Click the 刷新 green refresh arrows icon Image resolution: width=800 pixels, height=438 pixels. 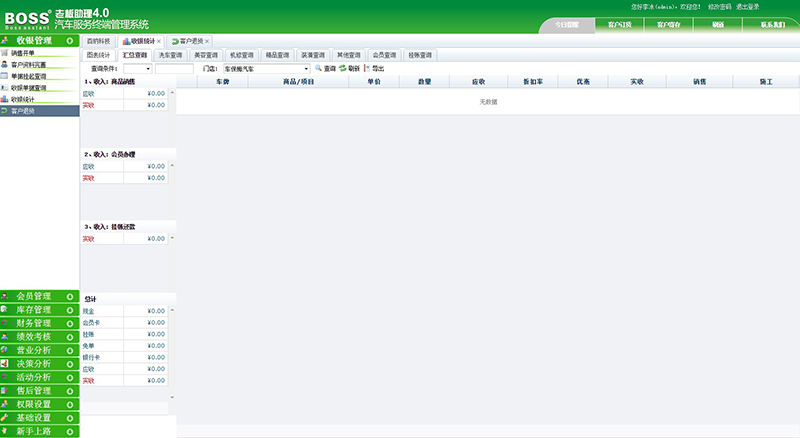(x=343, y=68)
